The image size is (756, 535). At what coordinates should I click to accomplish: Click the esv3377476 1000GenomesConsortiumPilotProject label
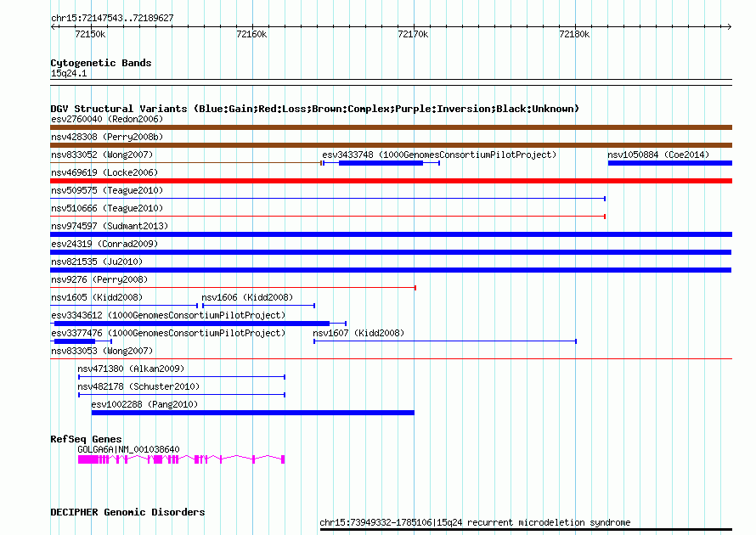168,333
